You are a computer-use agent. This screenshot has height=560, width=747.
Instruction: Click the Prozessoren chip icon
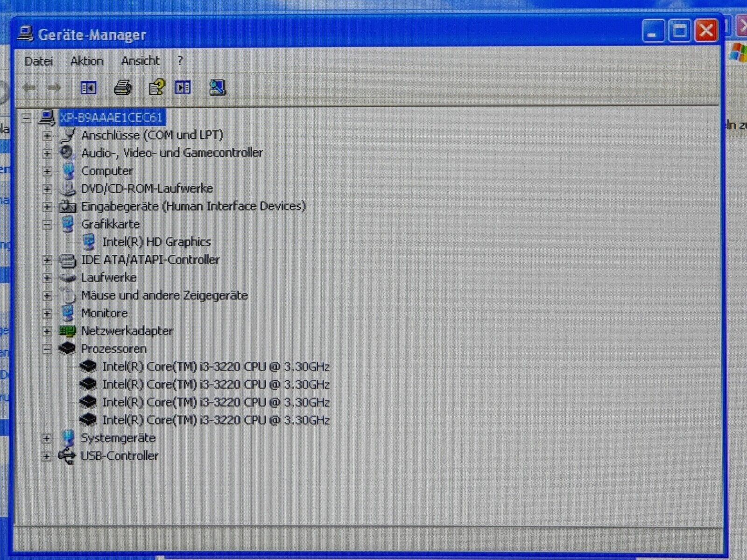coord(68,349)
